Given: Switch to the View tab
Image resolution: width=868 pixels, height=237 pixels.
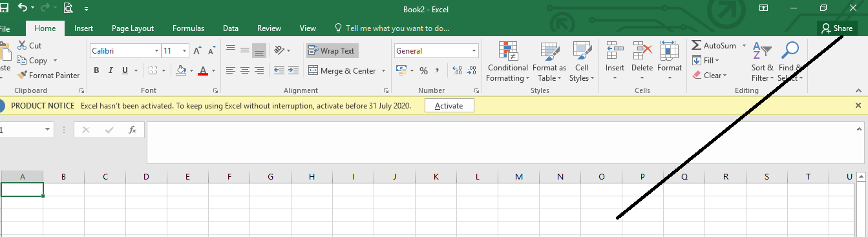Looking at the screenshot, I should (308, 28).
